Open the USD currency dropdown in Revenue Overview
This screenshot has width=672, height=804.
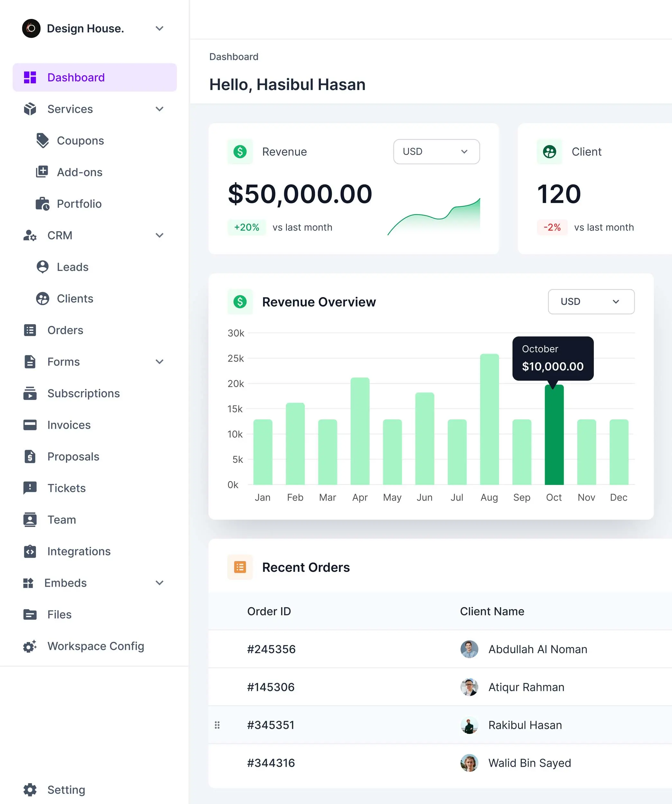591,302
